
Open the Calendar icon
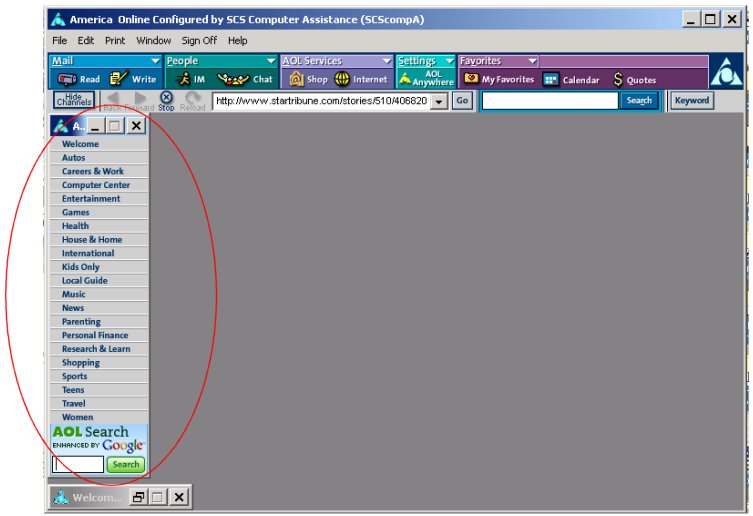click(x=551, y=80)
